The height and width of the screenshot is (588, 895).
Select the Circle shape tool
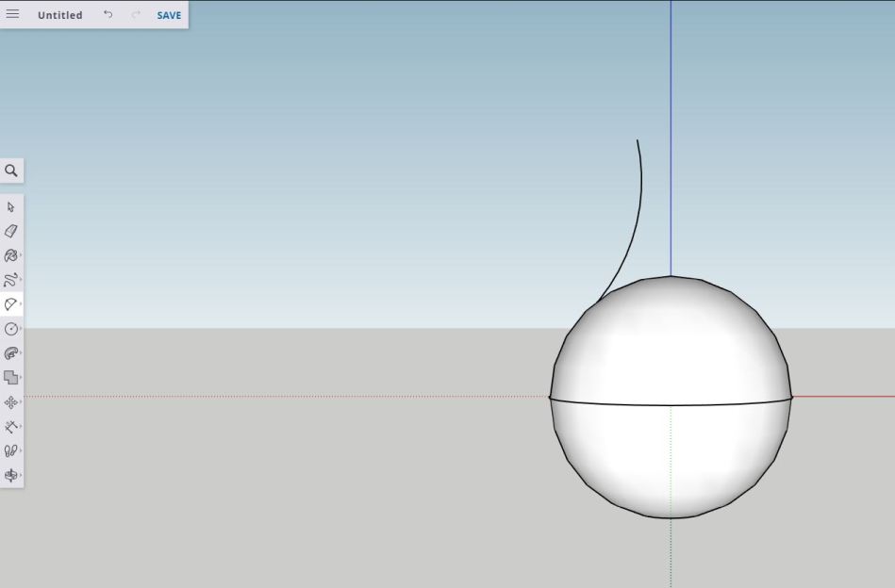(x=11, y=329)
